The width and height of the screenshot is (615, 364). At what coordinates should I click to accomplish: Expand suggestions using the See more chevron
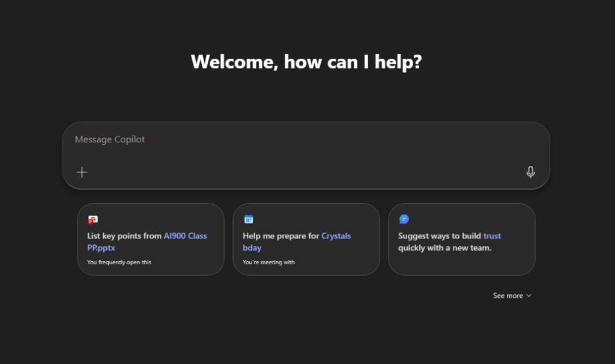coord(529,296)
